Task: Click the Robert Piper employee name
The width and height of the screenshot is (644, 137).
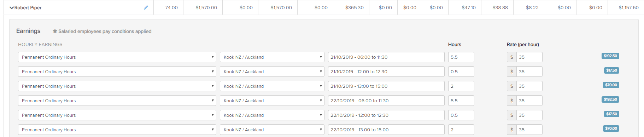Action: 28,8
